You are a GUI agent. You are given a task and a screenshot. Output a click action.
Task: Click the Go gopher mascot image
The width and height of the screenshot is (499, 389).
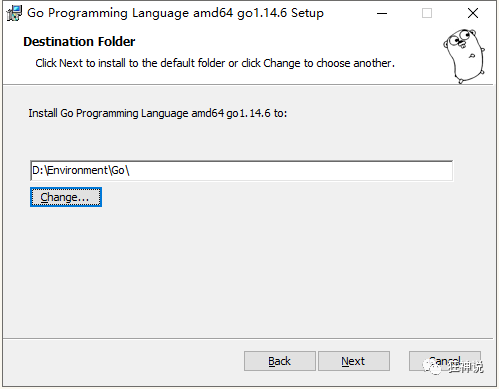coord(464,56)
